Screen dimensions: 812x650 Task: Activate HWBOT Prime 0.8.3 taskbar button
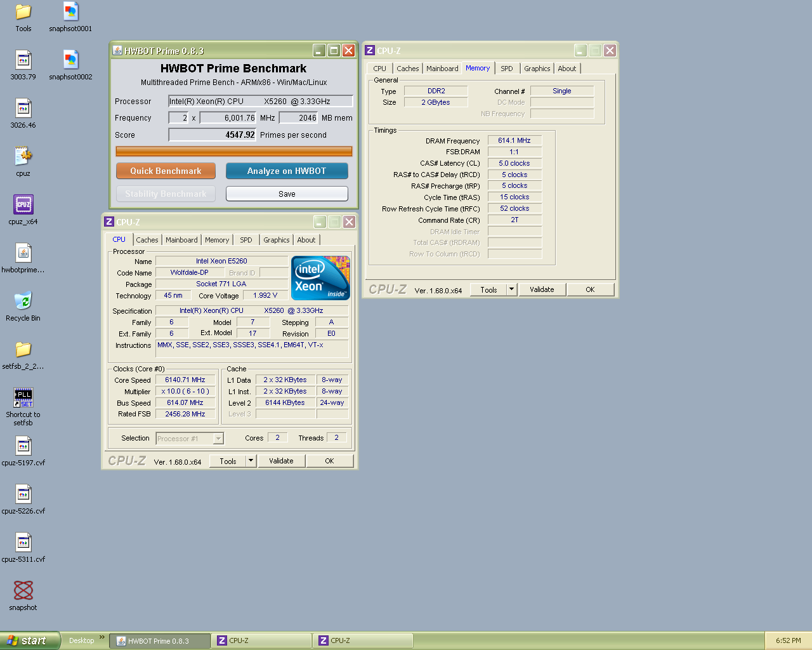coord(159,641)
